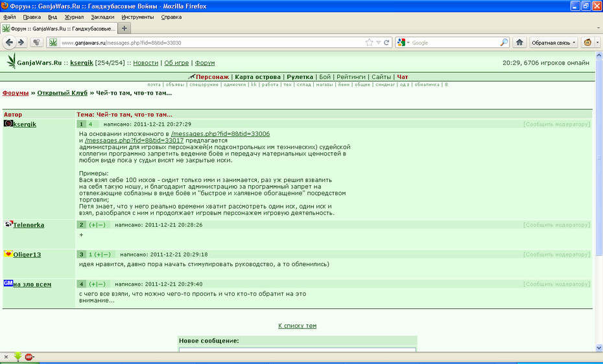Click the hemp leaf favicon in address bar
The width and height of the screenshot is (603, 364).
53,43
